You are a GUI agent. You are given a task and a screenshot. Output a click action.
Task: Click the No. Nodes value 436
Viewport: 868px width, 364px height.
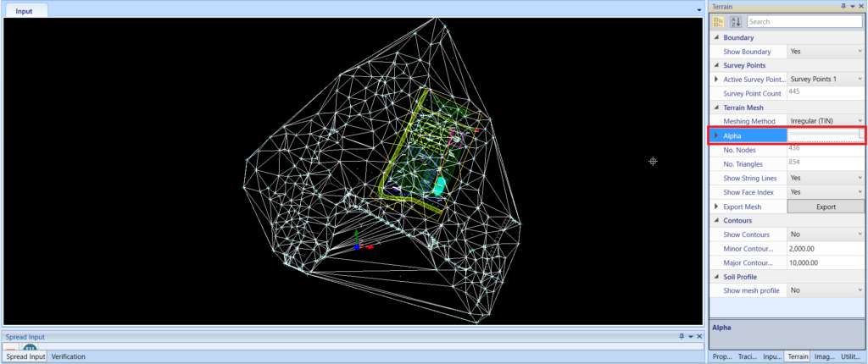coord(794,148)
